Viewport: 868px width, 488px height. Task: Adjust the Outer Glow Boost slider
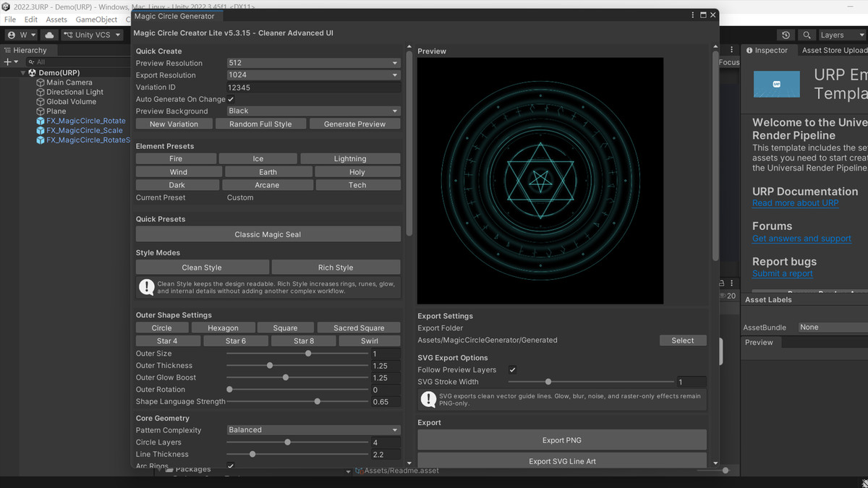[x=297, y=377]
